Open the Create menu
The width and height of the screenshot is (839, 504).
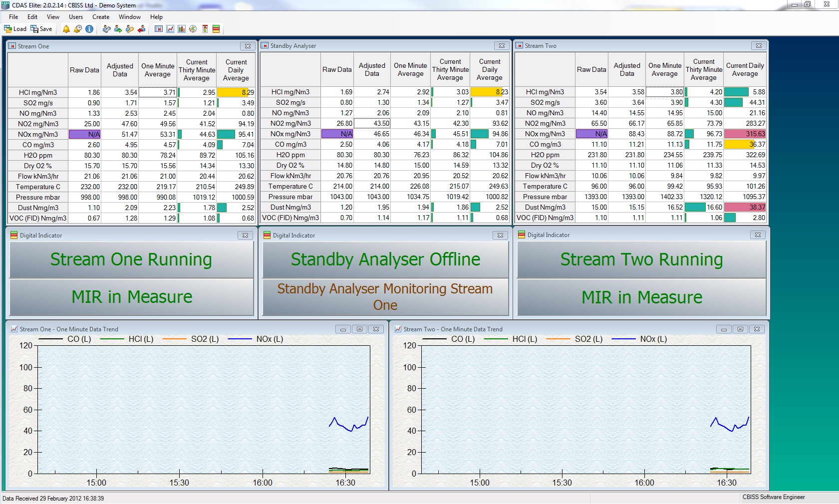(101, 17)
